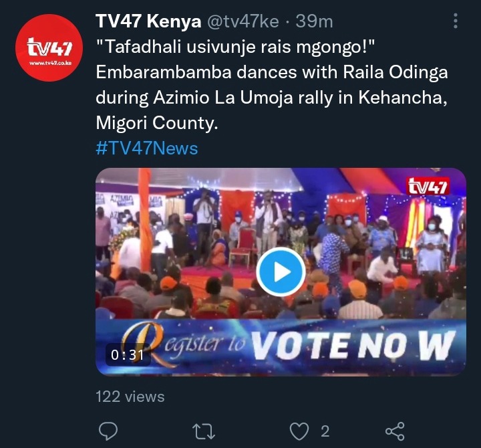Click the 39m timestamp
This screenshot has width=481, height=448.
point(314,21)
